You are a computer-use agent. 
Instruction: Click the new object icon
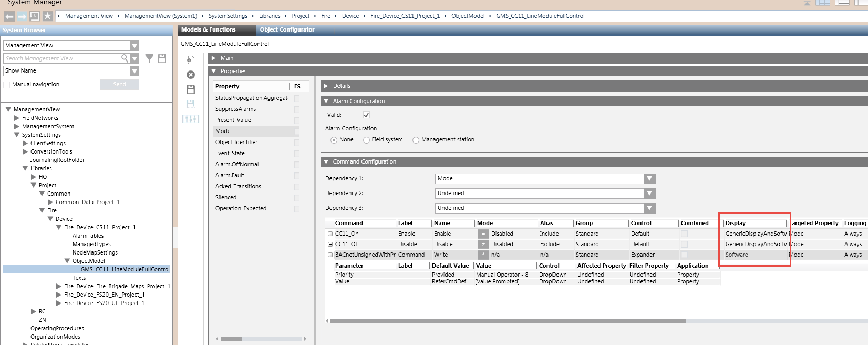click(x=191, y=60)
